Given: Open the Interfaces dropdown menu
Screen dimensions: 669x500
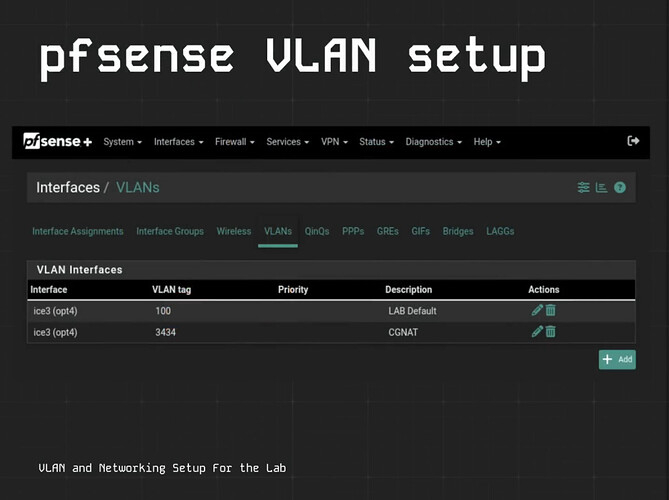Looking at the screenshot, I should click(x=178, y=142).
